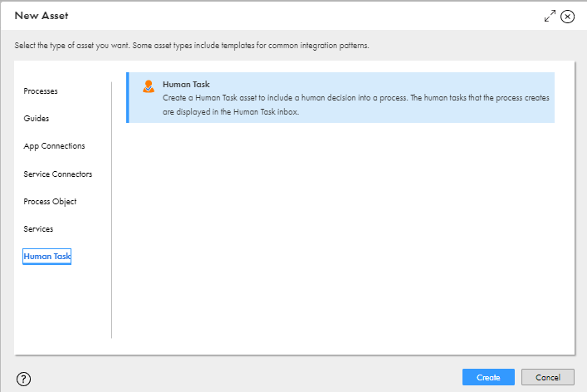Select Human Task in the left category list
This screenshot has width=587, height=392.
(46, 257)
